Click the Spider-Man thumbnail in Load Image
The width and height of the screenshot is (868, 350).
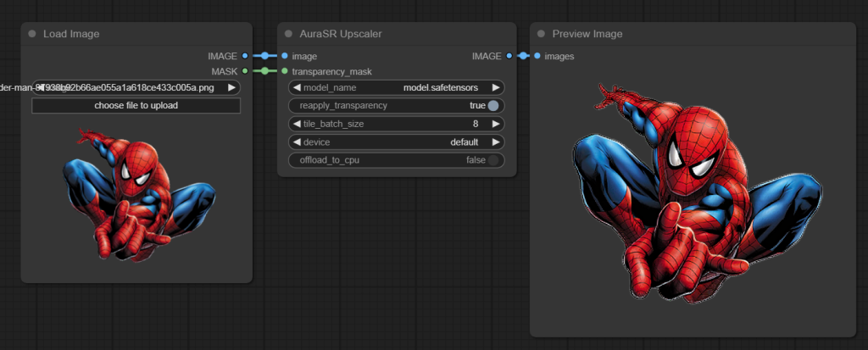tap(138, 194)
